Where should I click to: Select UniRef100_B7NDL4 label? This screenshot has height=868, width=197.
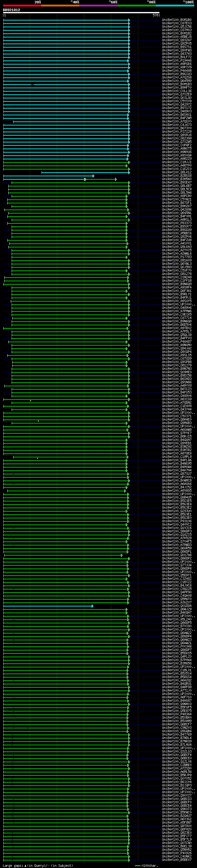coord(177,738)
